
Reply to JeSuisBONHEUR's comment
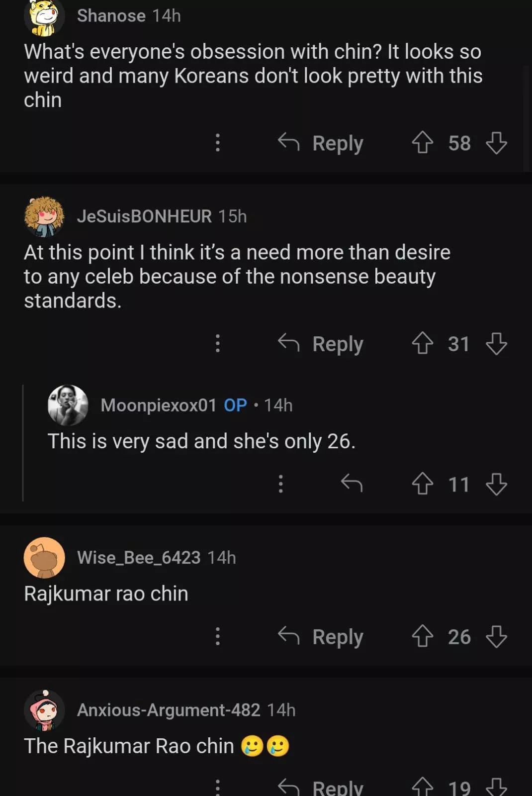321,343
